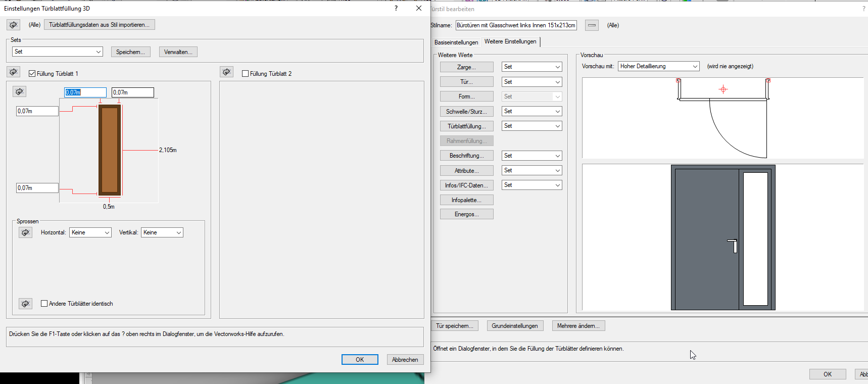Click arrow icon beside Andere Türblätter identisch
The height and width of the screenshot is (384, 868).
25,304
